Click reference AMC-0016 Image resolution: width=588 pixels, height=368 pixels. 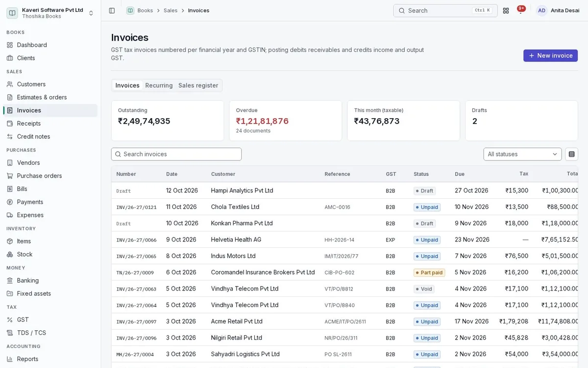point(337,207)
